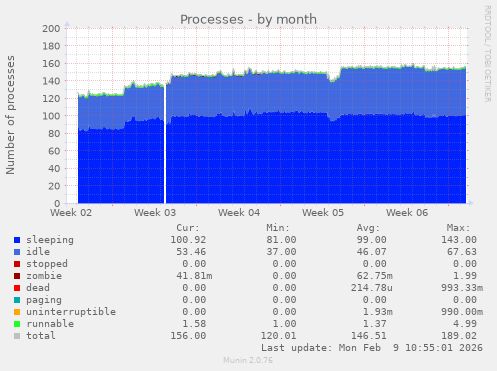This screenshot has height=371, width=497.
Task: Select the 'uninterruptible' legend label
Action: 71,312
